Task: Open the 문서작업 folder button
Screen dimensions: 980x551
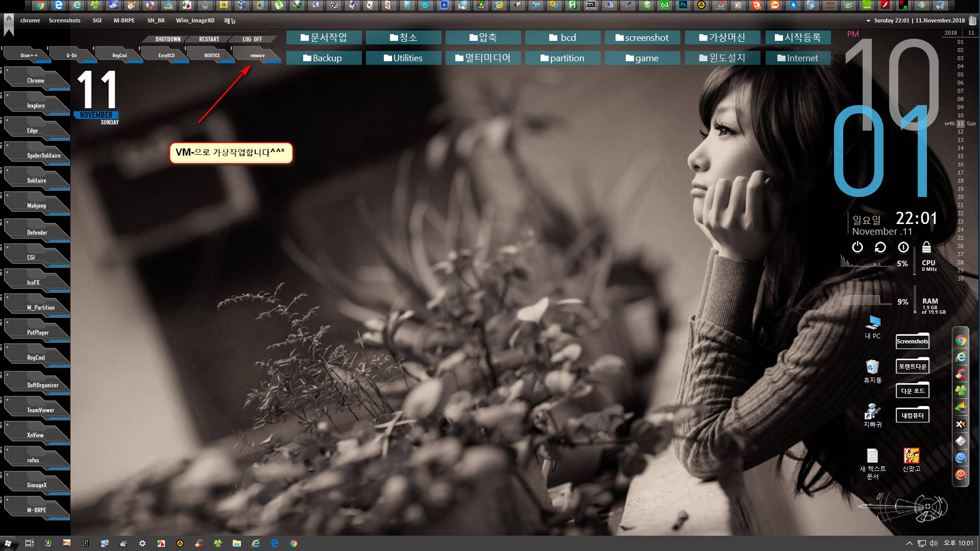Action: (324, 38)
